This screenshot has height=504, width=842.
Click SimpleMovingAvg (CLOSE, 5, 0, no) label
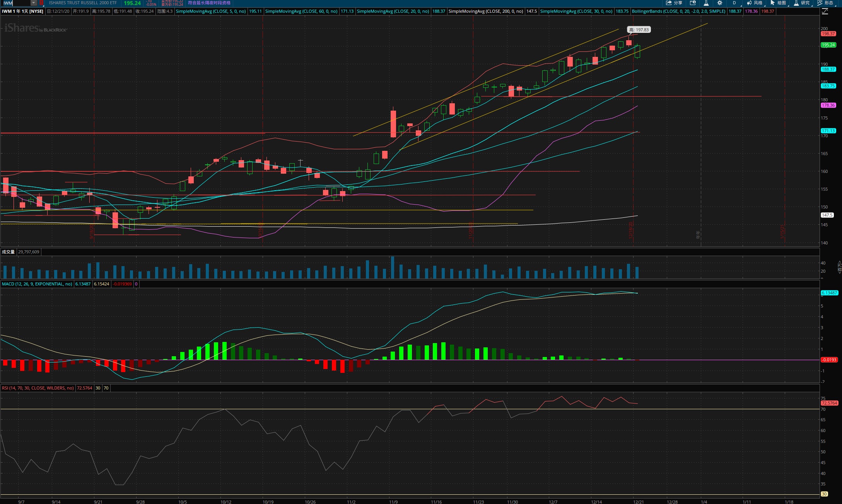(211, 11)
